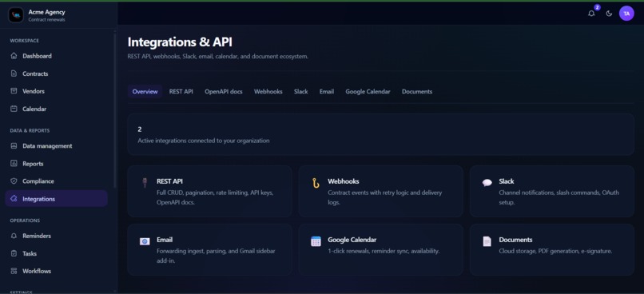Click the DATA & REPORTS section label

pyautogui.click(x=30, y=130)
